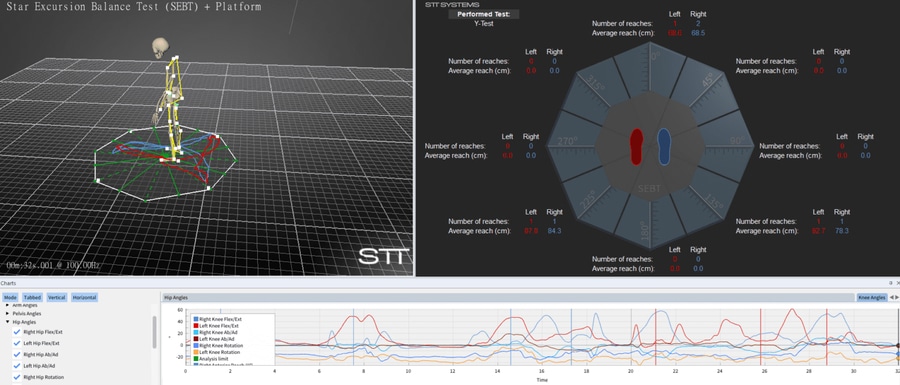The height and width of the screenshot is (385, 900).
Task: Click the chart variable list scrollbar
Action: [154, 332]
